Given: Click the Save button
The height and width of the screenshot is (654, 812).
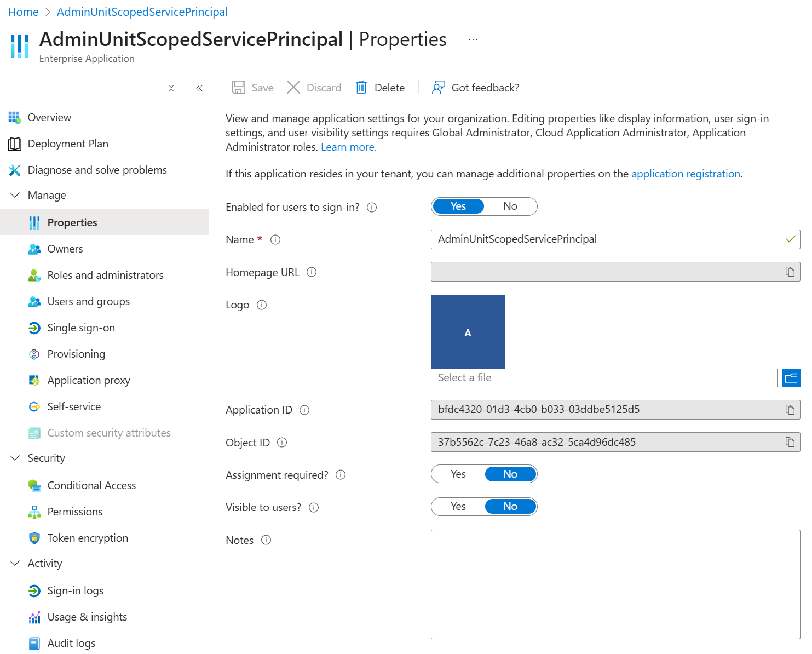Looking at the screenshot, I should (252, 88).
